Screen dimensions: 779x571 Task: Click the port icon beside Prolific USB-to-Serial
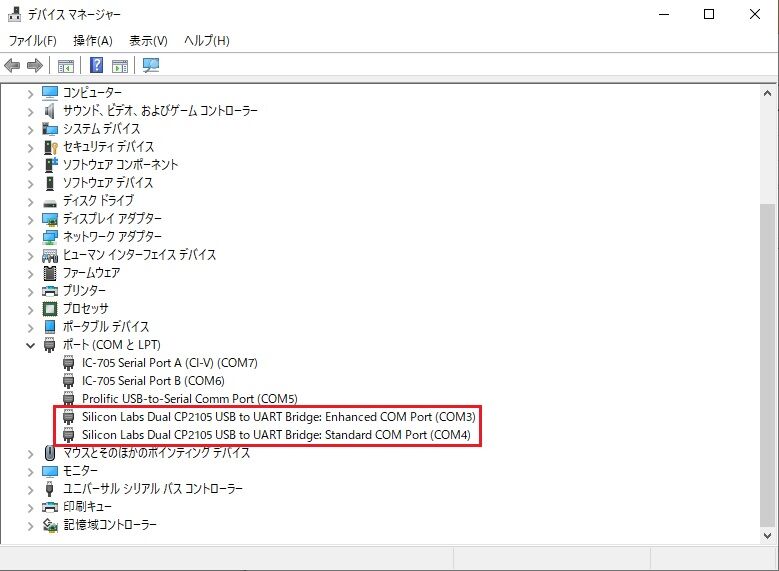(x=69, y=399)
